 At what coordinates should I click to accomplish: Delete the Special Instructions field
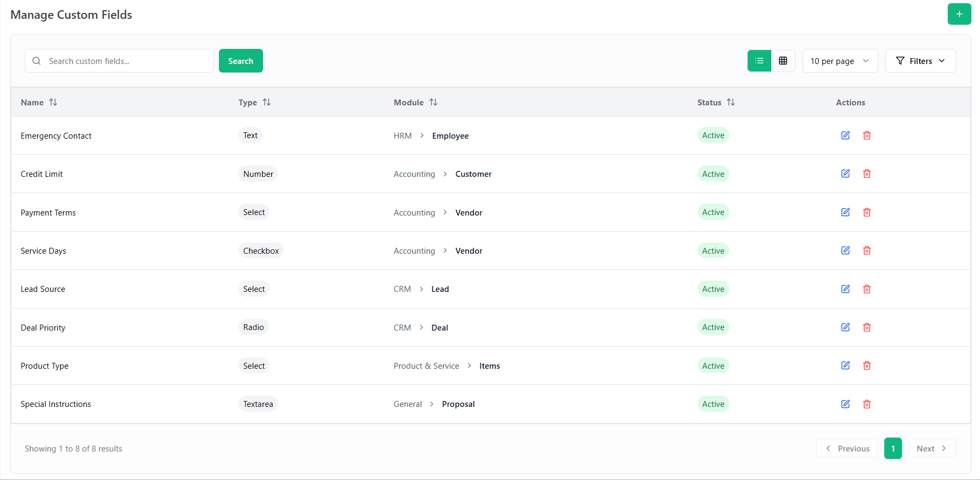pos(867,404)
